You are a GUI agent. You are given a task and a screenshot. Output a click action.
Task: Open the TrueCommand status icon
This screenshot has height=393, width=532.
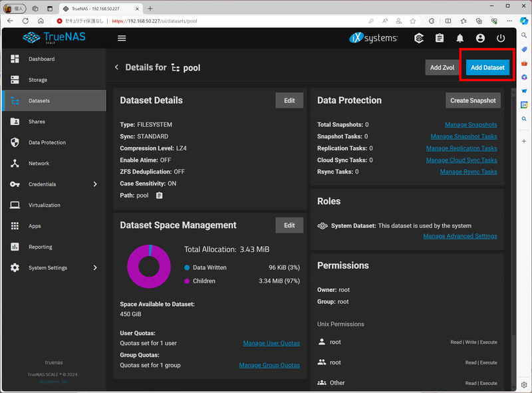point(419,38)
